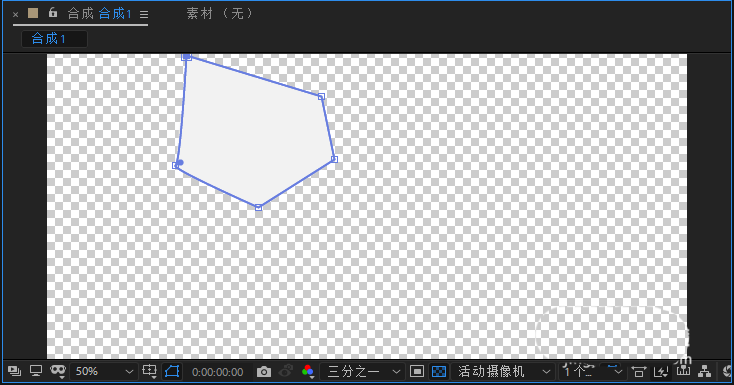Viewport: 734px width, 385px height.
Task: Toggle the region of interest icon
Action: click(x=417, y=372)
